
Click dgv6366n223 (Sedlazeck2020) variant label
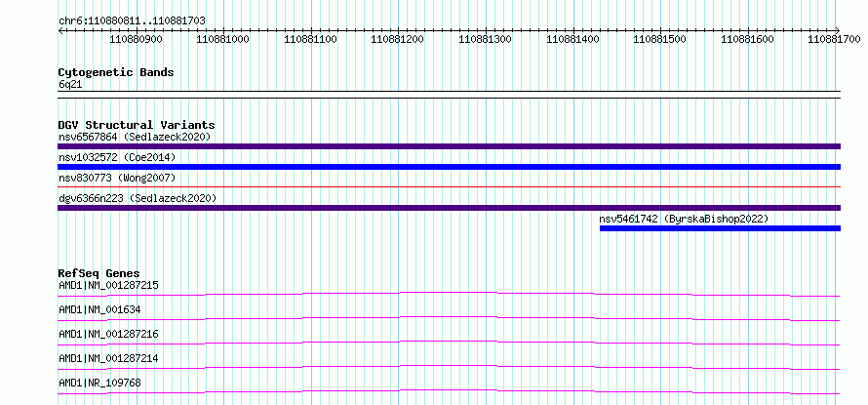(x=138, y=198)
